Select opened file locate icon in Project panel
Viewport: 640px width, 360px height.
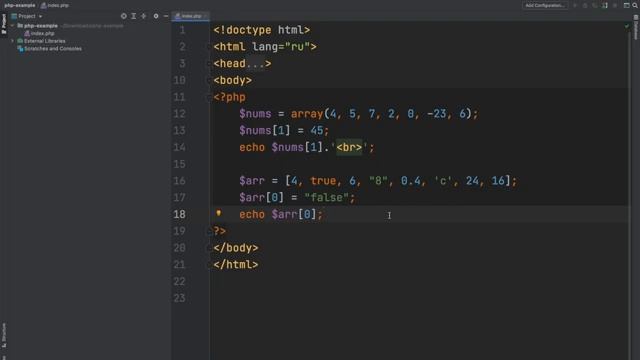124,16
